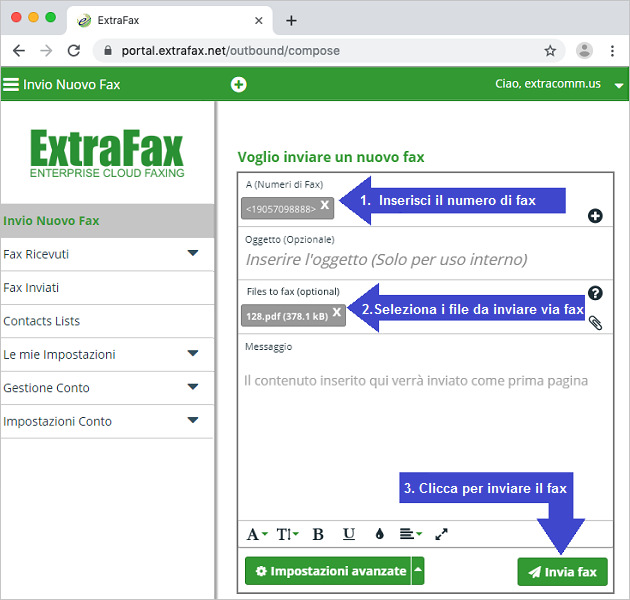Viewport: 630px width, 600px height.
Task: Open font family tool in editor
Action: [257, 534]
